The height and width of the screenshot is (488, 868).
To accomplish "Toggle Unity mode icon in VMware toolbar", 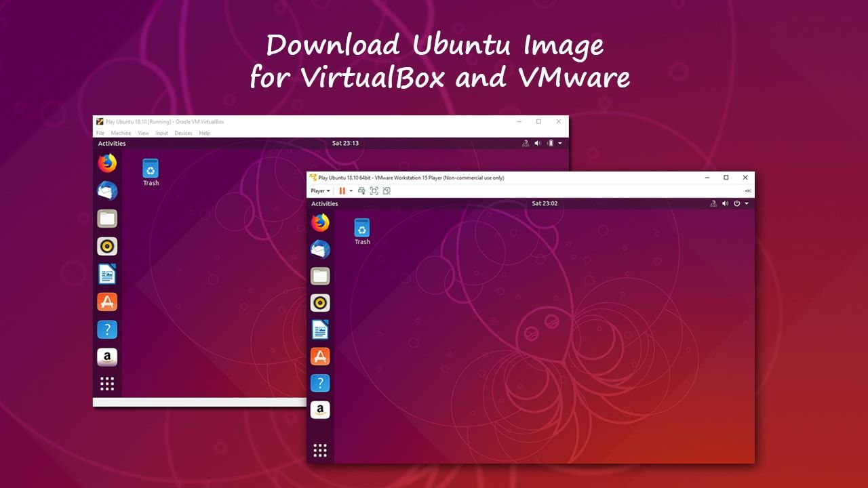I will click(387, 191).
